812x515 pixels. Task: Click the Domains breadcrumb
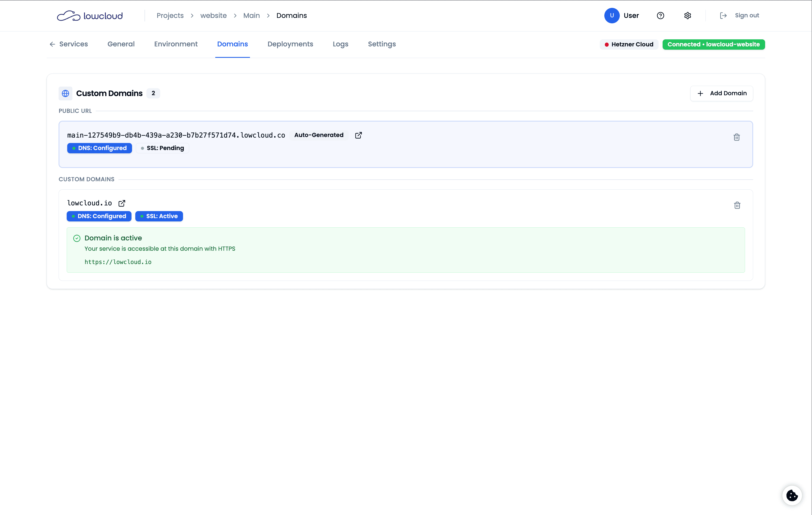click(x=292, y=15)
